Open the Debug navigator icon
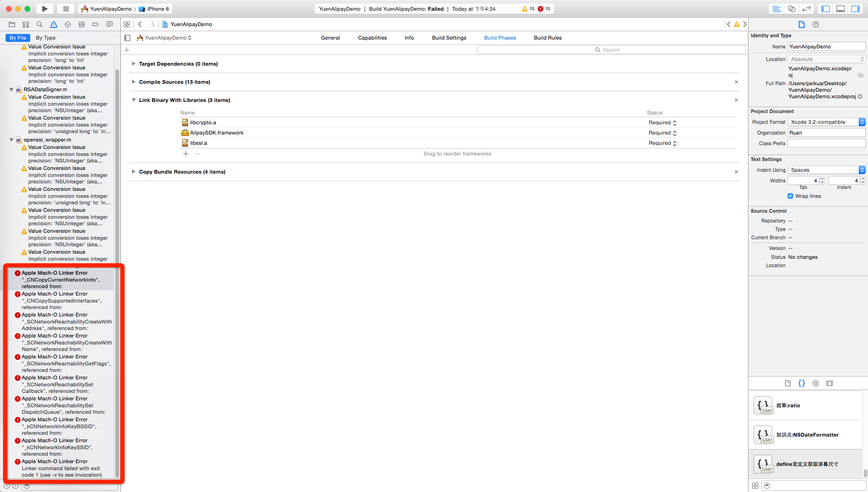Image resolution: width=868 pixels, height=492 pixels. pyautogui.click(x=82, y=24)
